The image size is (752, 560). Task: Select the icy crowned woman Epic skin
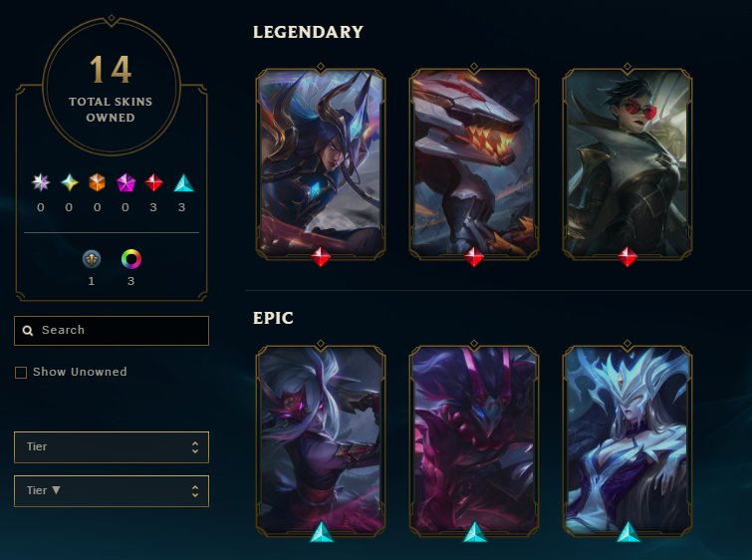click(x=627, y=441)
